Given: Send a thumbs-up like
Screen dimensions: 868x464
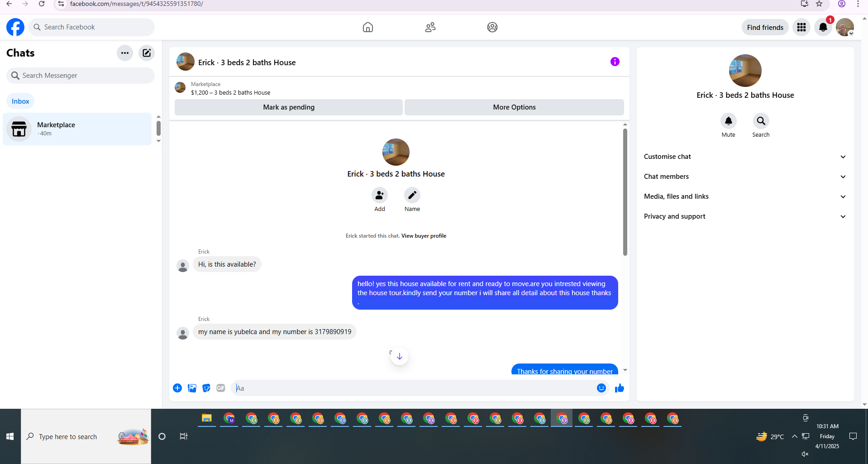Looking at the screenshot, I should point(620,388).
